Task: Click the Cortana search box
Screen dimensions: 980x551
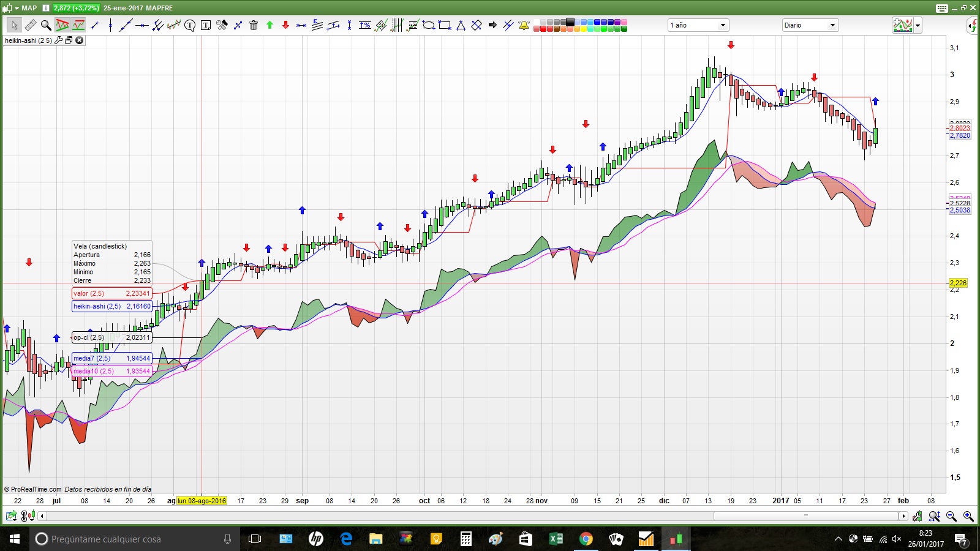Action: (135, 539)
